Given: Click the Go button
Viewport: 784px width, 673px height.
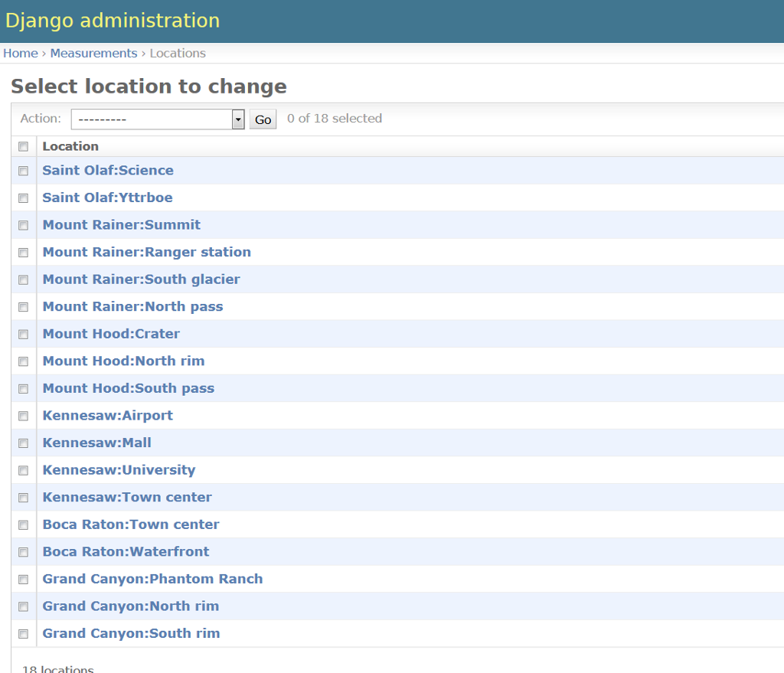Looking at the screenshot, I should [x=263, y=119].
